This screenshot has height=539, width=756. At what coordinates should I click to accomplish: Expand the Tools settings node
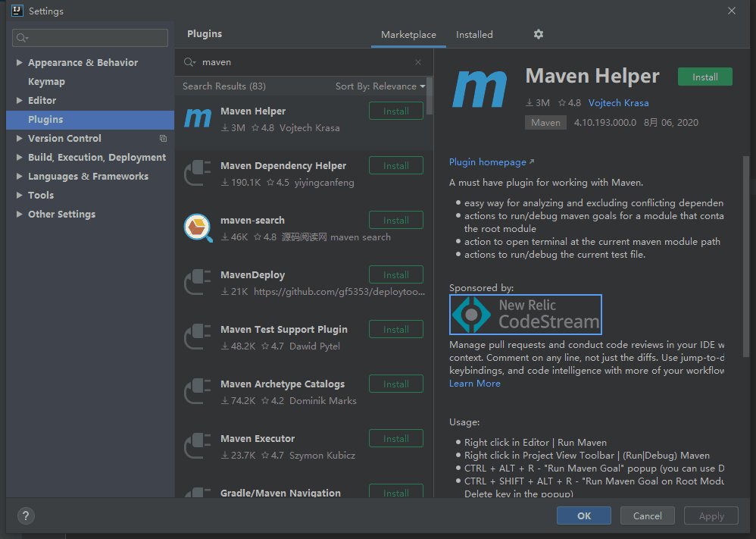click(19, 195)
